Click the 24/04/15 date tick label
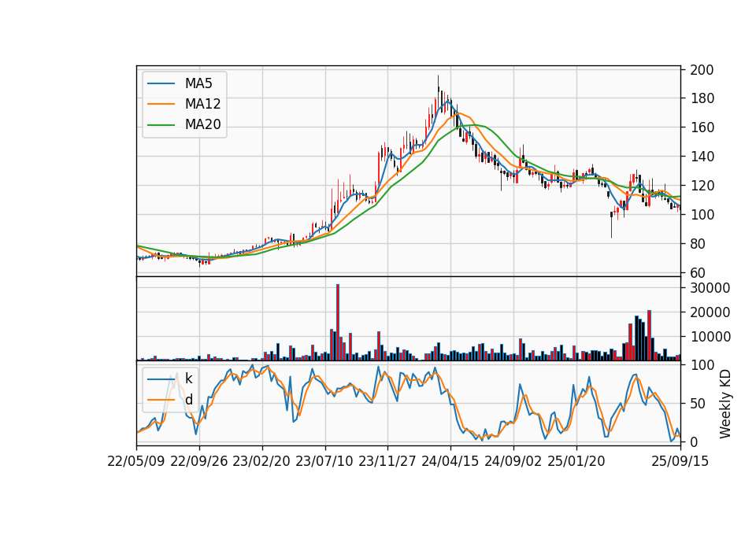 450,461
